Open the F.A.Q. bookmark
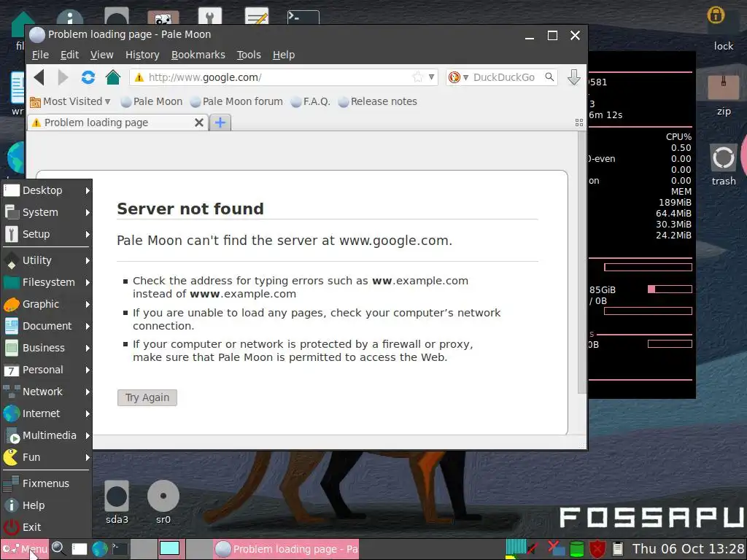Image resolution: width=747 pixels, height=560 pixels. [x=311, y=101]
